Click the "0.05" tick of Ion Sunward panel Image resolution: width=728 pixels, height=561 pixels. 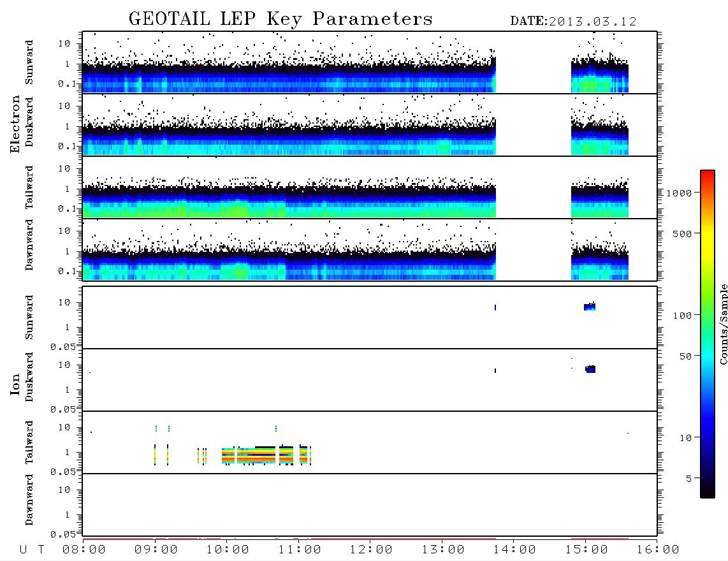pos(63,346)
